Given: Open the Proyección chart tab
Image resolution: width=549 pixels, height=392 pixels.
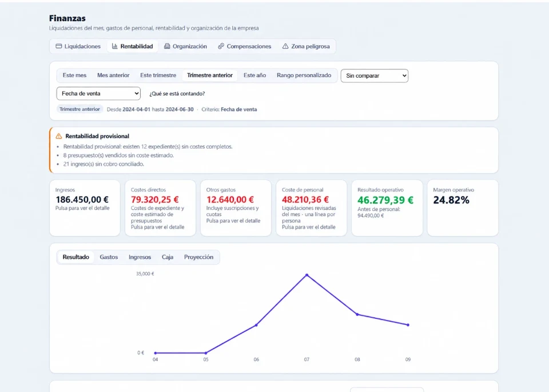Looking at the screenshot, I should [198, 257].
